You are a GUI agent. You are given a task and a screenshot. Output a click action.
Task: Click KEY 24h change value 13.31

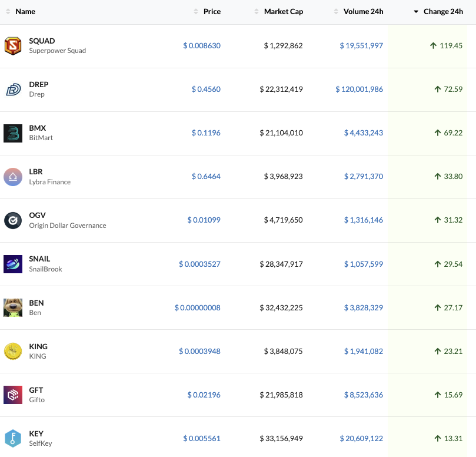pos(453,439)
